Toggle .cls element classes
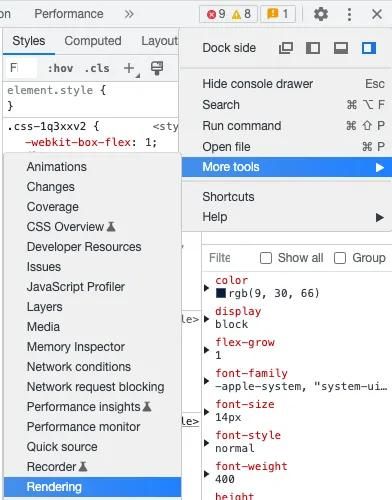This screenshot has height=500, width=392. point(97,68)
